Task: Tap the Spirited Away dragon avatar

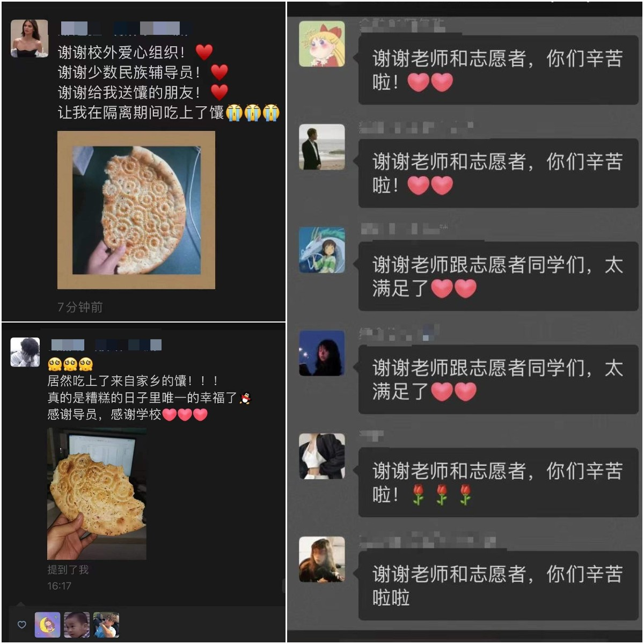Action: 321,250
